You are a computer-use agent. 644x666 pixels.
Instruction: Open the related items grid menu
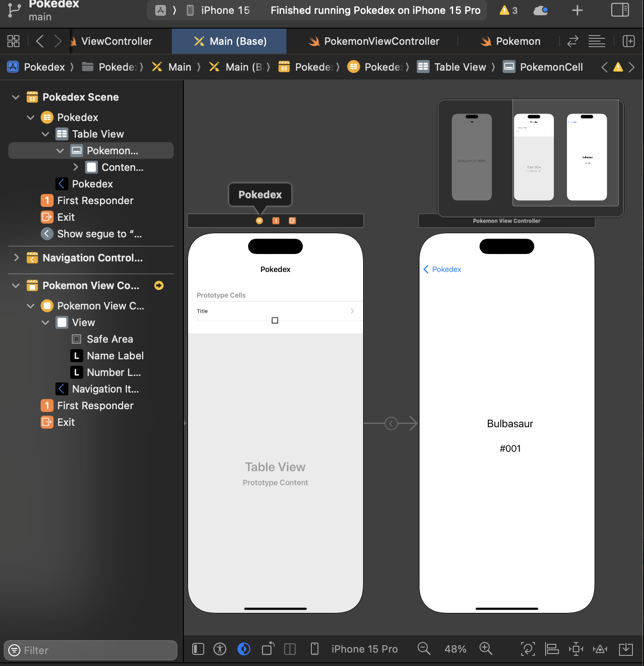tap(13, 41)
